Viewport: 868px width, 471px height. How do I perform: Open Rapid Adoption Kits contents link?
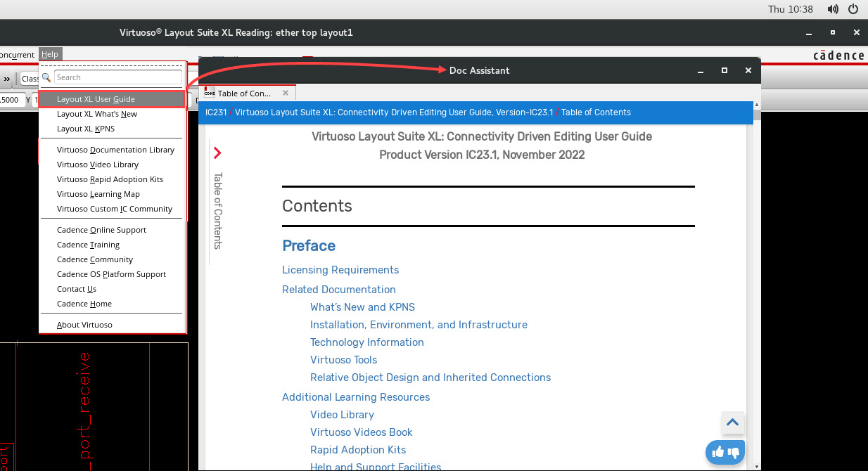pos(358,450)
